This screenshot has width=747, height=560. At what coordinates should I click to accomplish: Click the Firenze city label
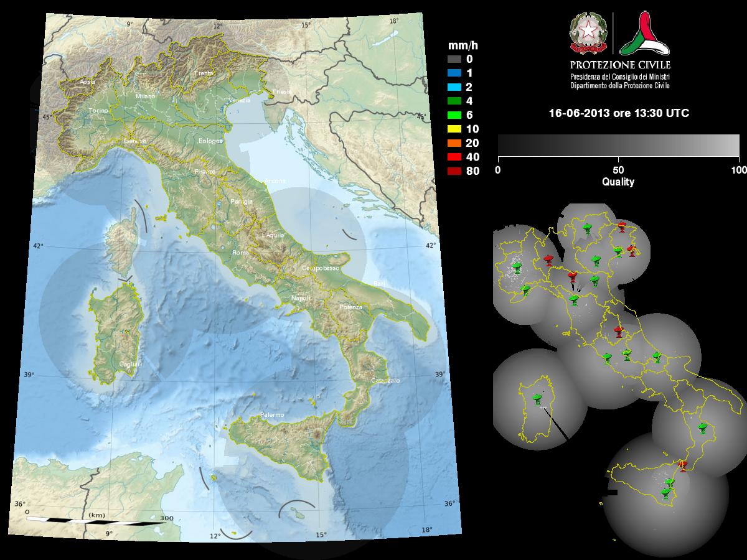click(x=205, y=171)
